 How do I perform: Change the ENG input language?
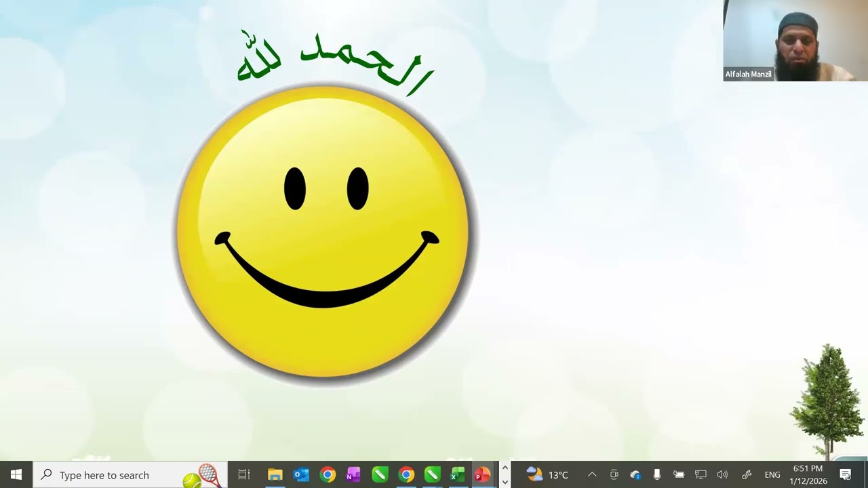pyautogui.click(x=772, y=474)
